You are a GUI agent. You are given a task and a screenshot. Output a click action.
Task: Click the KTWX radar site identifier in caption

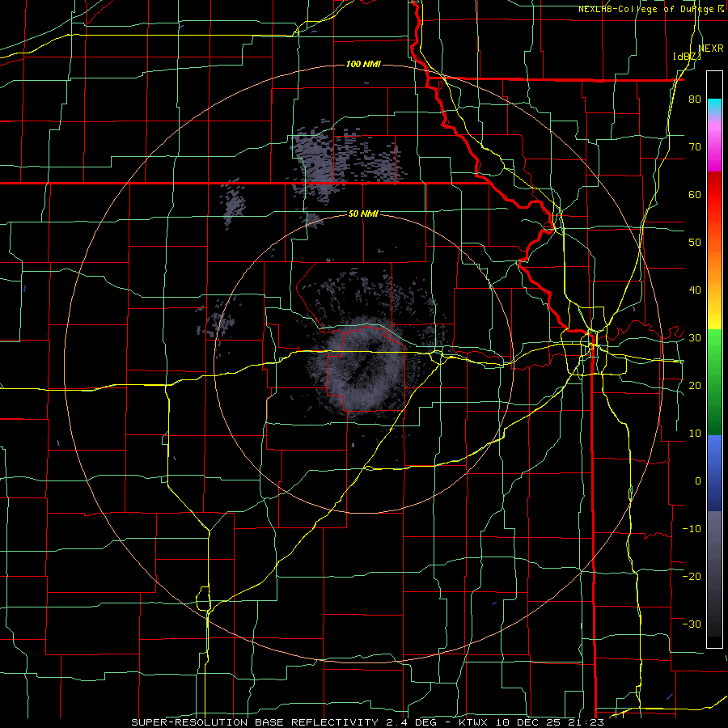pyautogui.click(x=472, y=722)
